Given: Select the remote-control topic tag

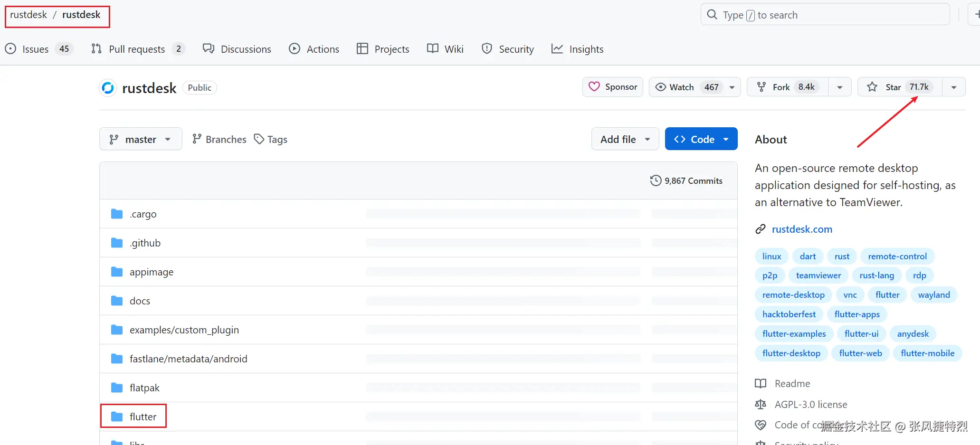Looking at the screenshot, I should click(897, 256).
